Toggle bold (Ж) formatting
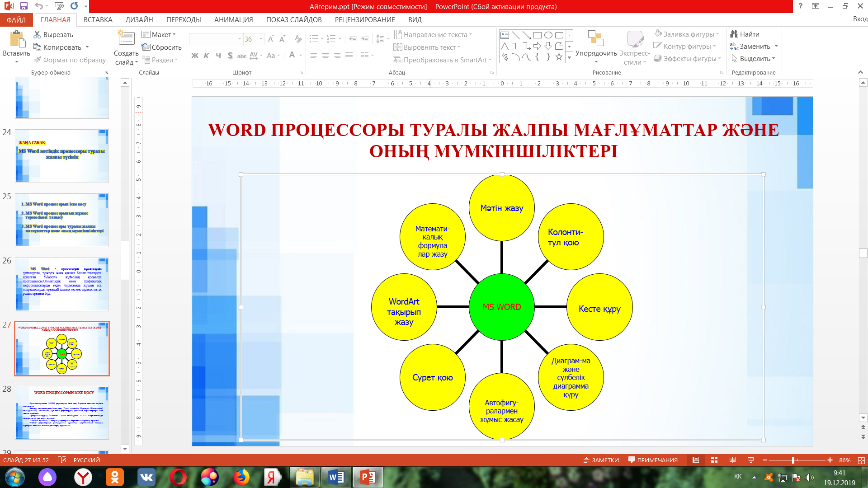This screenshot has width=868, height=488. [195, 56]
